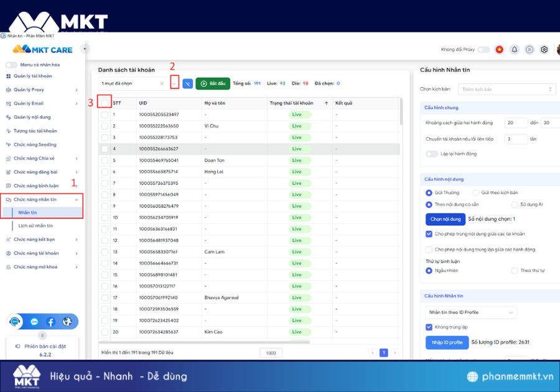Open the Nhắn tin theo ID Profile dropdown

point(470,312)
